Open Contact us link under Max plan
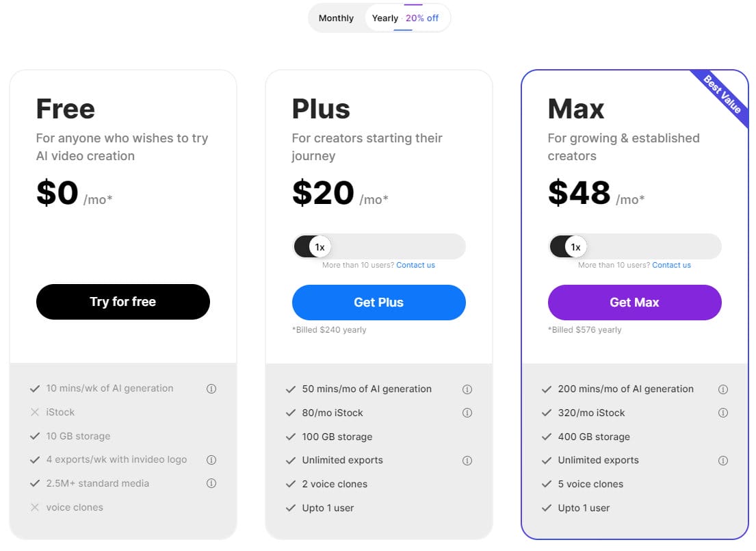 (672, 266)
